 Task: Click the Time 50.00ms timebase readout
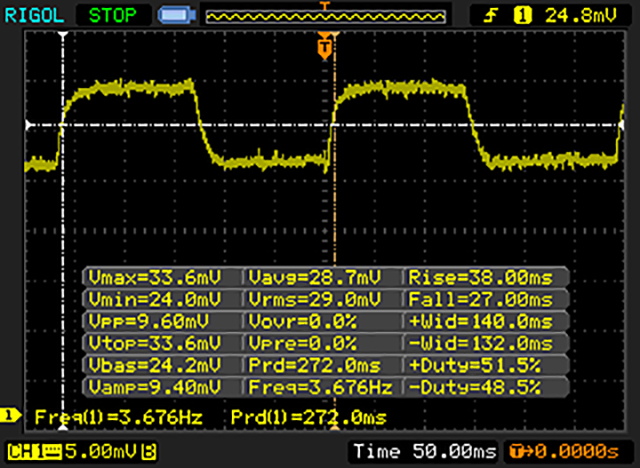pos(425,451)
